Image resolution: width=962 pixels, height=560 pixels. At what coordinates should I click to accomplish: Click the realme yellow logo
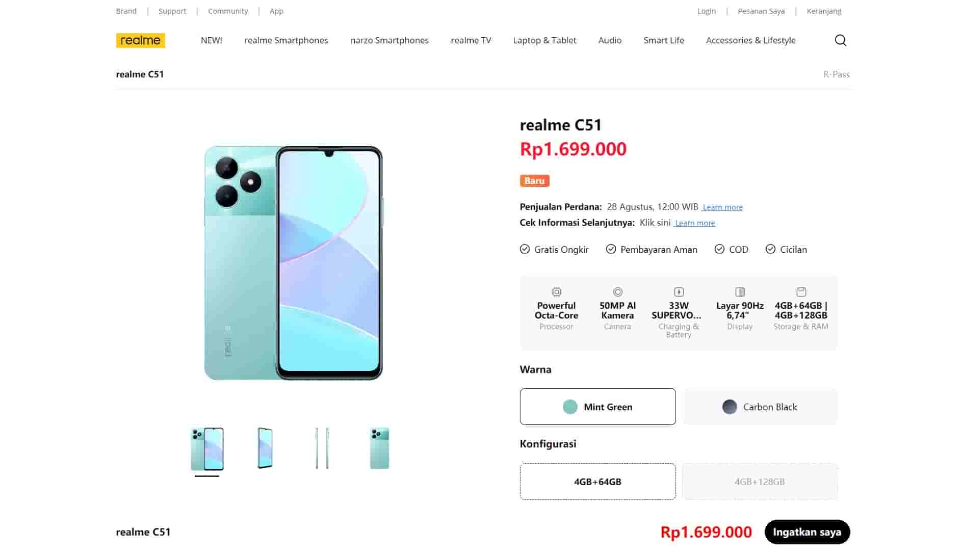coord(140,40)
